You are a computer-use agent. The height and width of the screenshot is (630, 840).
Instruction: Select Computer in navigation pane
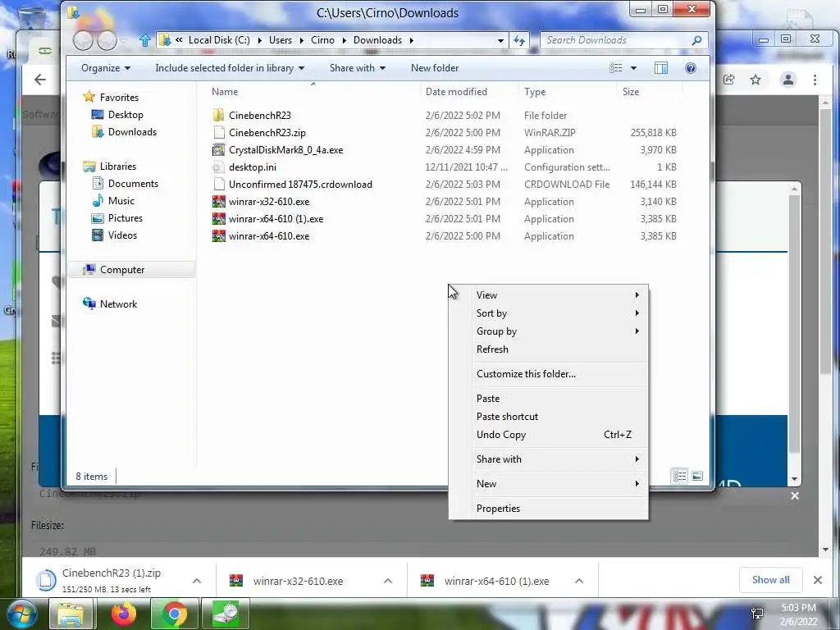[122, 270]
